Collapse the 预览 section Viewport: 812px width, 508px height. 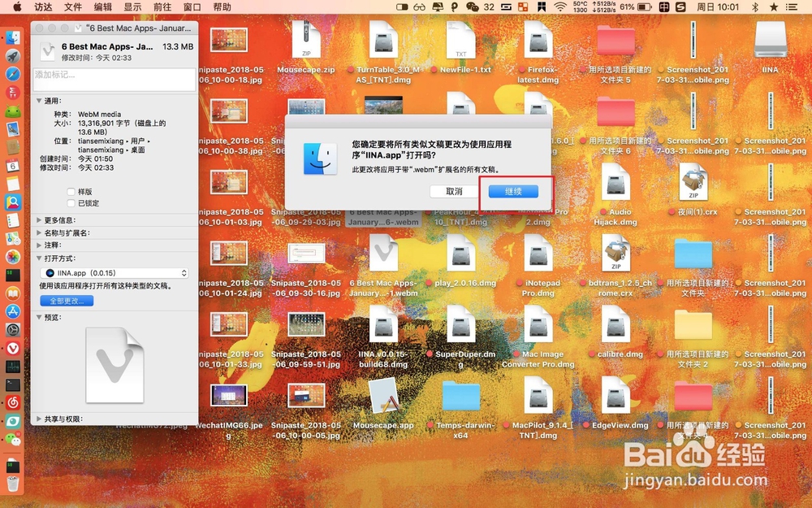(39, 317)
